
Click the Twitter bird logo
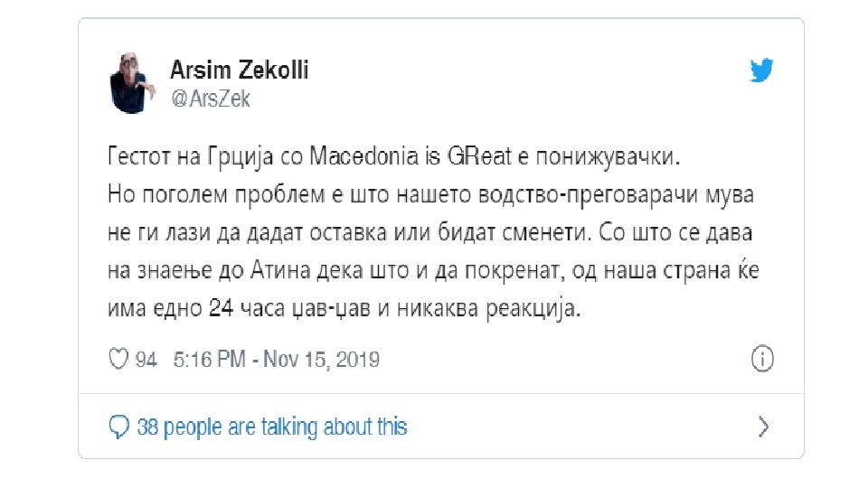(764, 70)
